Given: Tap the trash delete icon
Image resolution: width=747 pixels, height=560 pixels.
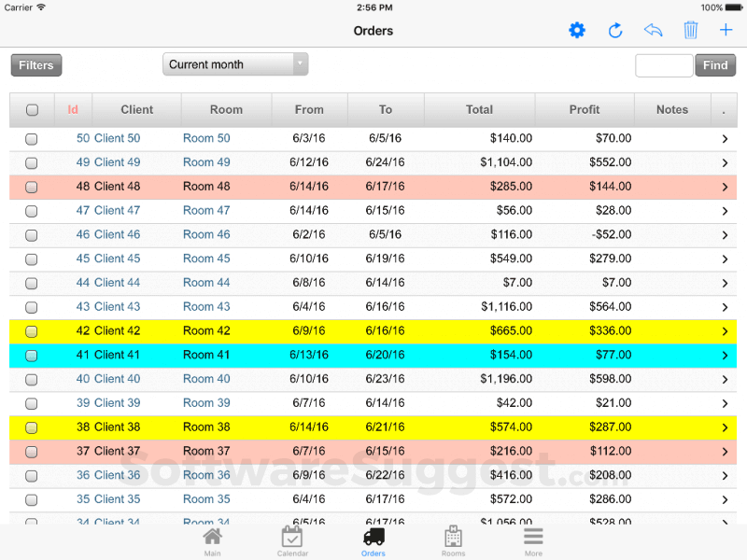Looking at the screenshot, I should tap(690, 30).
